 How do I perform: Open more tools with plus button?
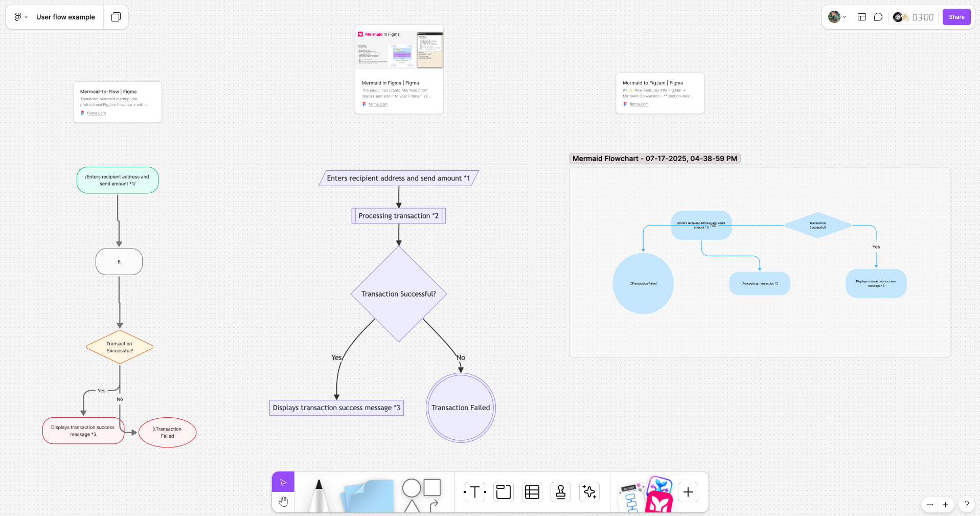[688, 492]
